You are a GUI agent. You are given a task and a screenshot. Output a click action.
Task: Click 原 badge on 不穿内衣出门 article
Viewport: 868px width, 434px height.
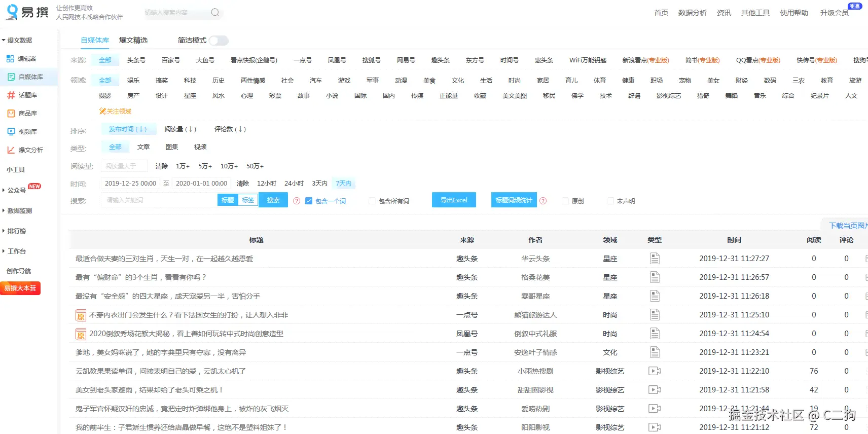tap(81, 315)
